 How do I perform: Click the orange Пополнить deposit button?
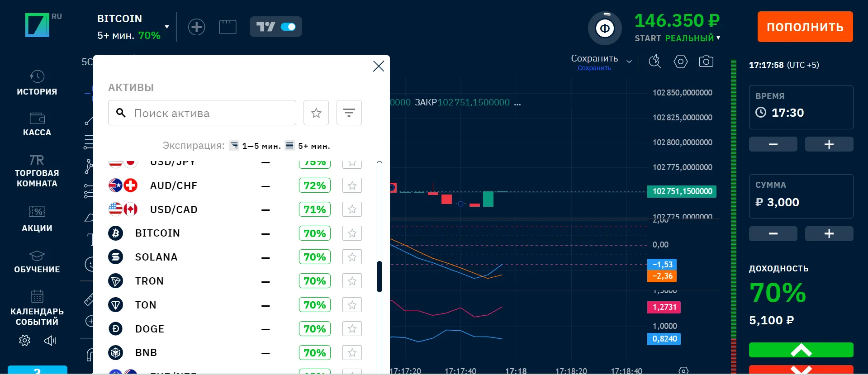pyautogui.click(x=805, y=27)
